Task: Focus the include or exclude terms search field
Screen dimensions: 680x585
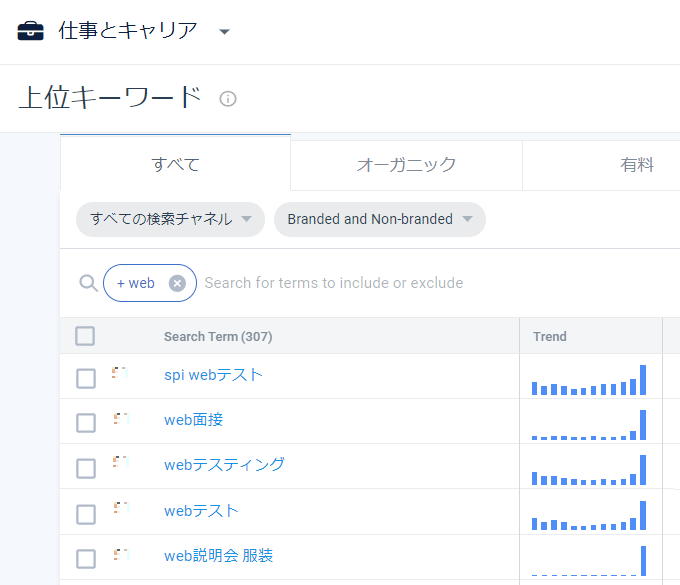Action: [x=400, y=283]
